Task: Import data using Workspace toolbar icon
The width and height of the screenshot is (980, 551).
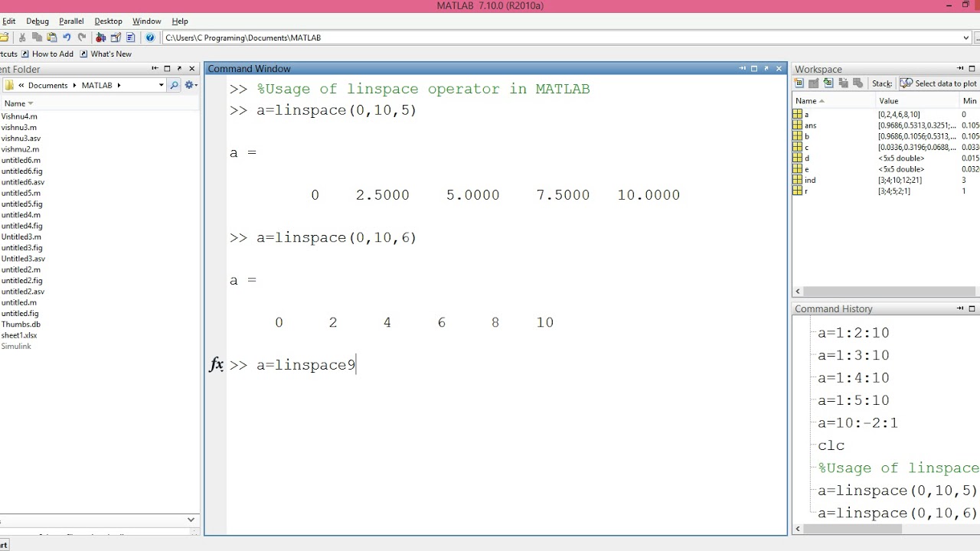Action: (828, 83)
